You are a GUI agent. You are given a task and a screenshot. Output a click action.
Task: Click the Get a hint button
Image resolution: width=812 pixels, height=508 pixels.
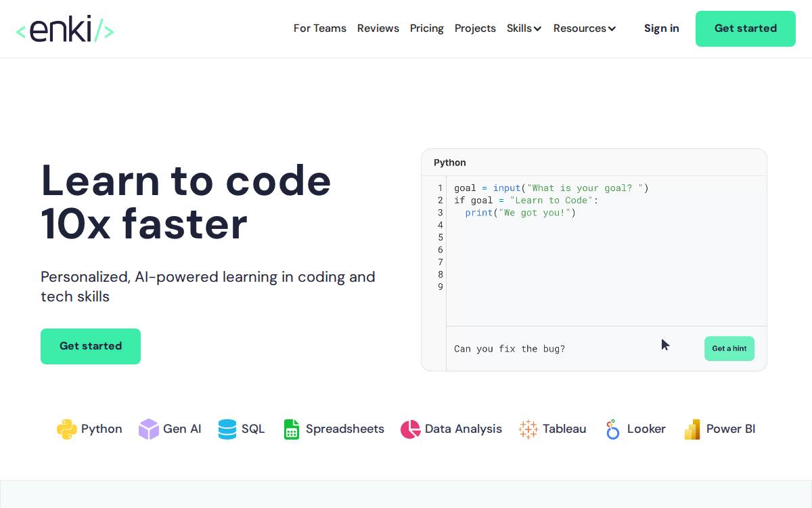[x=729, y=348]
